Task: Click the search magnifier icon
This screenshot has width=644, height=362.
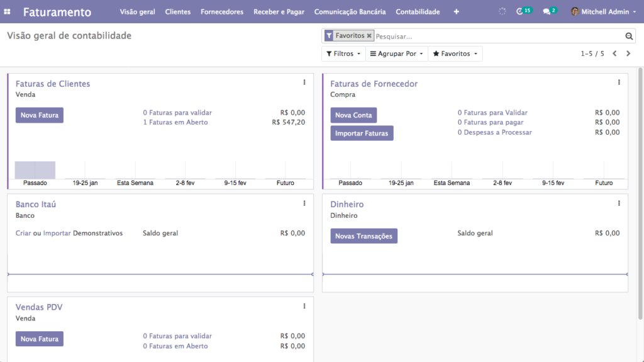Action: point(629,37)
